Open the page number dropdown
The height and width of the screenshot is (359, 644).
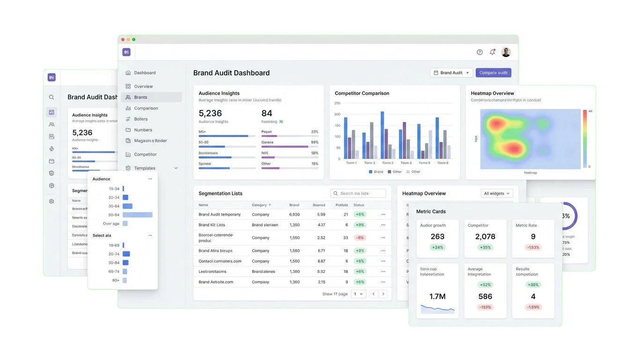[359, 294]
